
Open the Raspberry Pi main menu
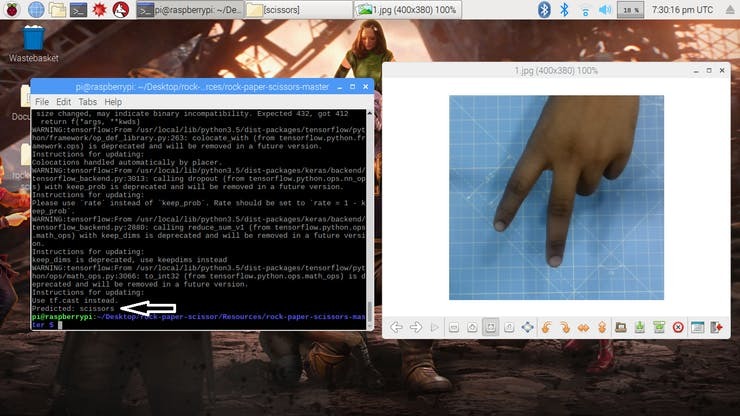[12, 9]
